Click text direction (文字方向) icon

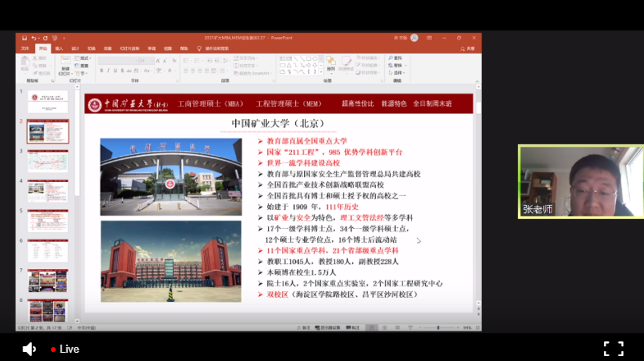tap(236, 58)
